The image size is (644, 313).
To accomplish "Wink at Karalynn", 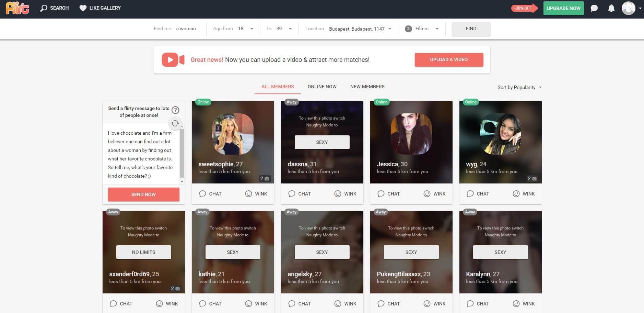I will point(524,304).
